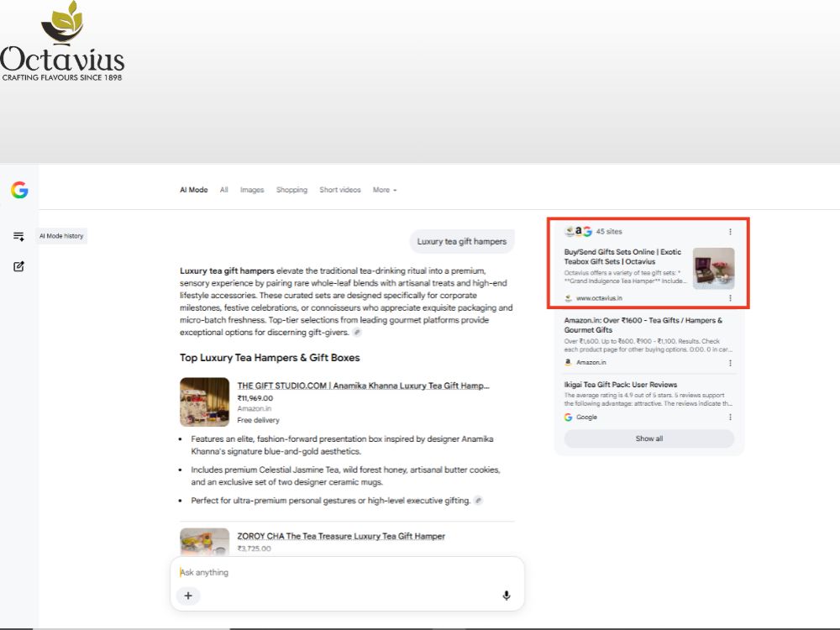
Task: Click the ₹11,969.00 price text
Action: pyautogui.click(x=255, y=398)
